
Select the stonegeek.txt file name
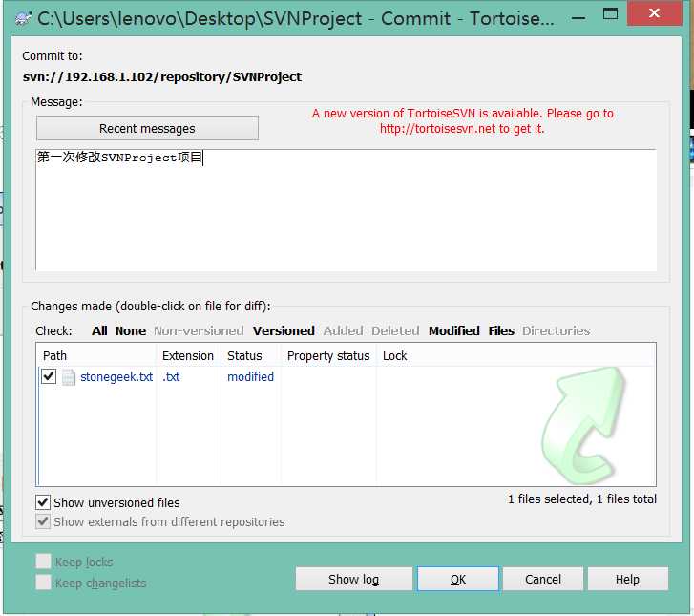click(x=116, y=377)
